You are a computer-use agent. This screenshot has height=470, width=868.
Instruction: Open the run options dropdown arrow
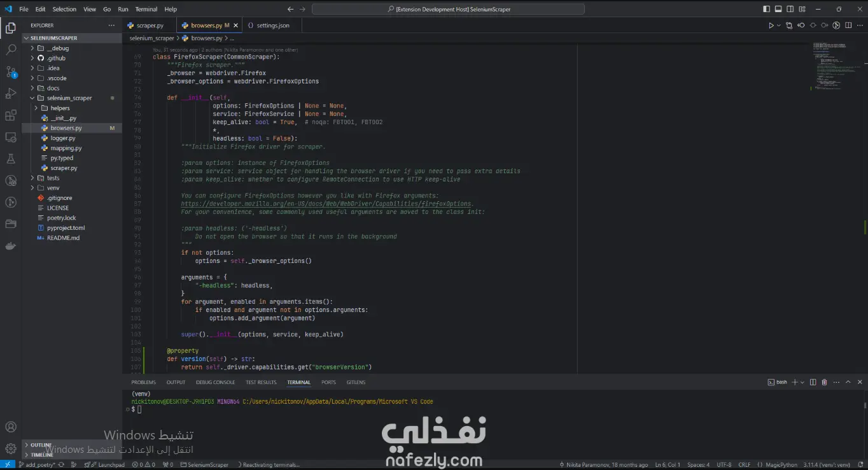pos(778,25)
